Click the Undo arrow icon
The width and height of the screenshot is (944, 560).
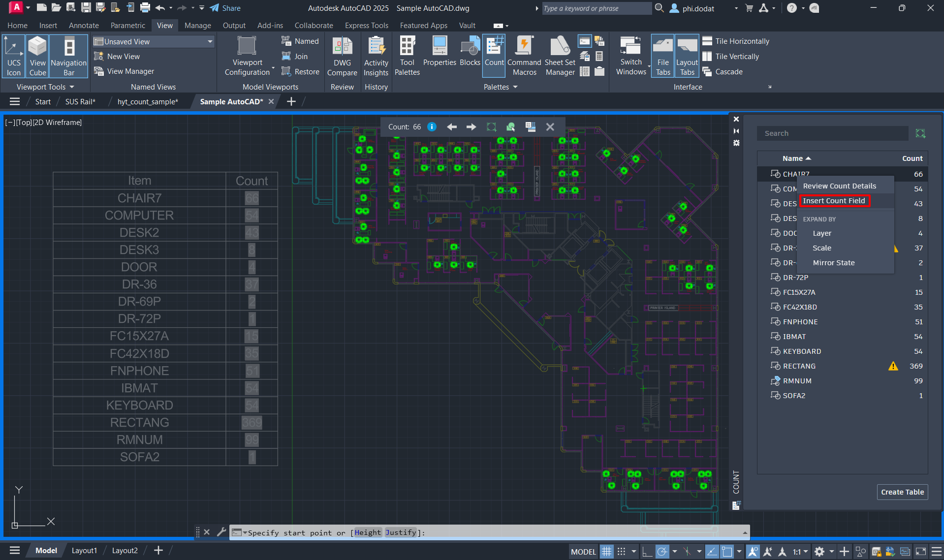point(160,8)
